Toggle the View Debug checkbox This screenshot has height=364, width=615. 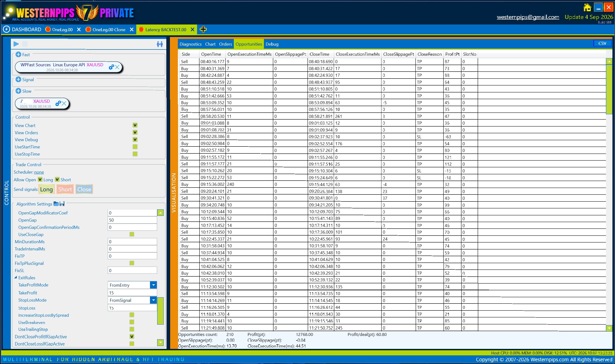click(x=135, y=139)
